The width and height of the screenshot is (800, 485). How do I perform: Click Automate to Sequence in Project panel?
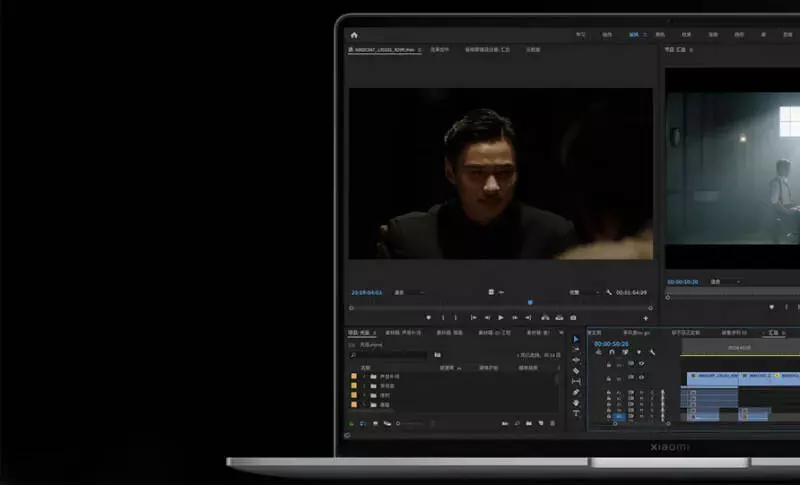coord(505,423)
